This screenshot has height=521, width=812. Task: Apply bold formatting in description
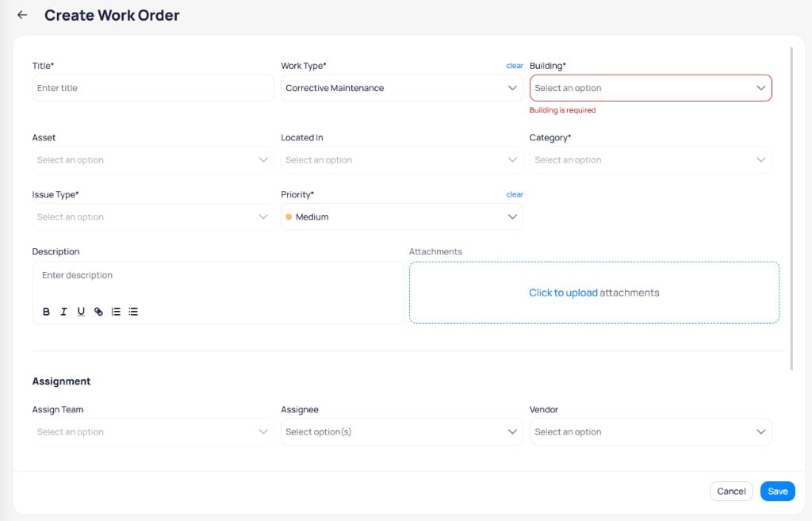click(46, 312)
